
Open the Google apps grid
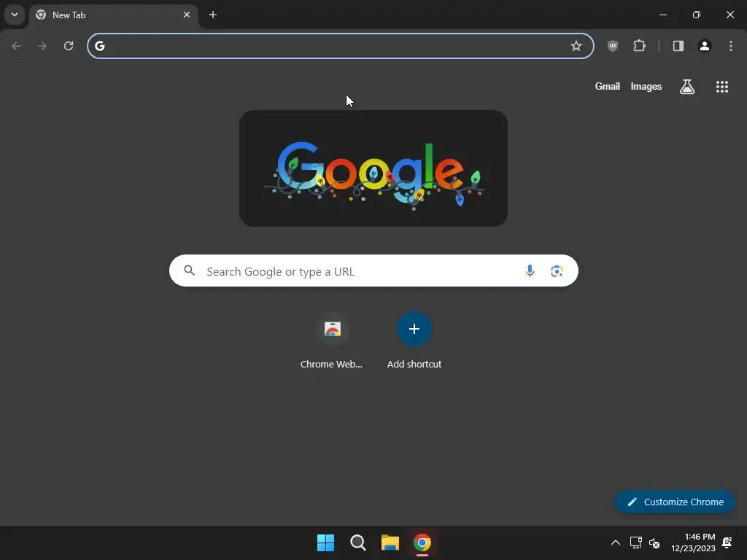pyautogui.click(x=722, y=87)
